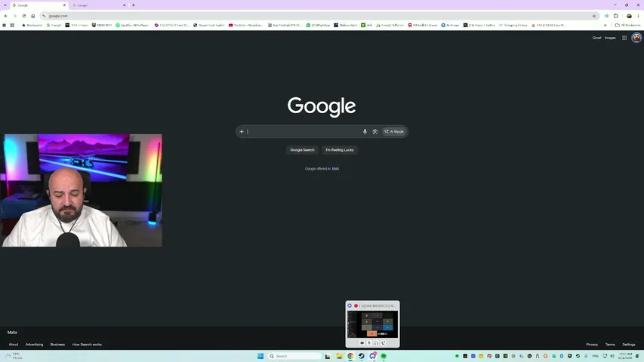644x362 pixels.
Task: Toggle camera in Discord preview popup
Action: pyautogui.click(x=362, y=342)
